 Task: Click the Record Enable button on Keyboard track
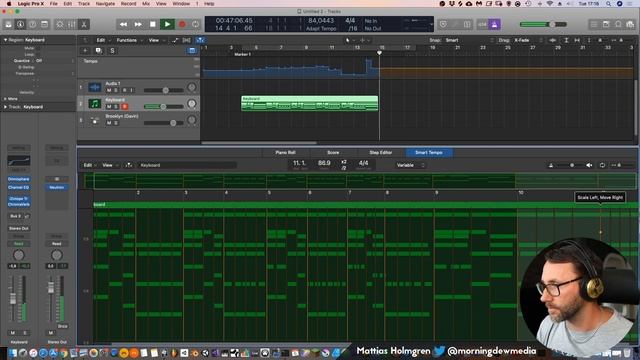(124, 107)
